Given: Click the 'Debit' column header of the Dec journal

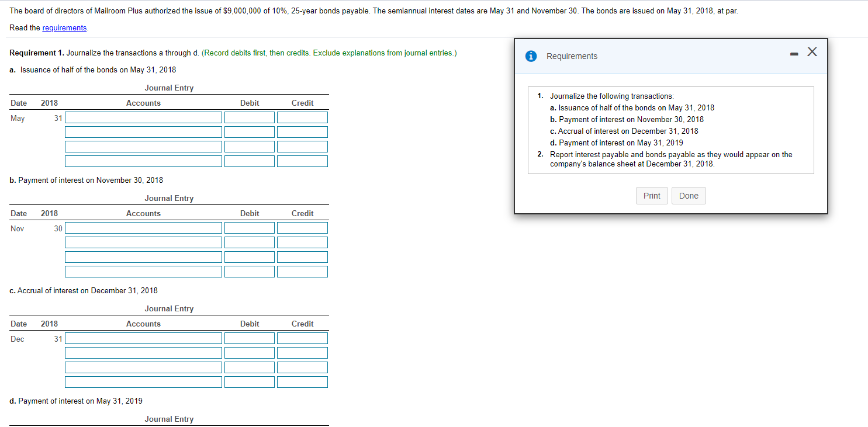Looking at the screenshot, I should (x=250, y=324).
